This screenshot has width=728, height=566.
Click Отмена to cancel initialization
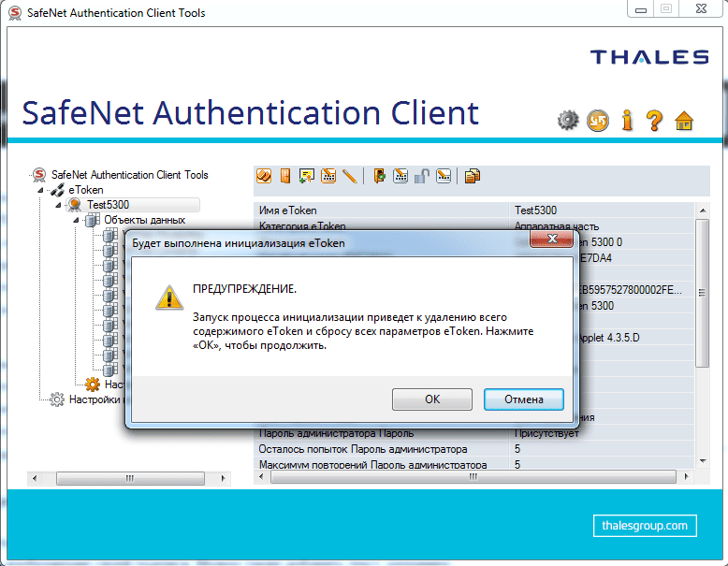[524, 399]
